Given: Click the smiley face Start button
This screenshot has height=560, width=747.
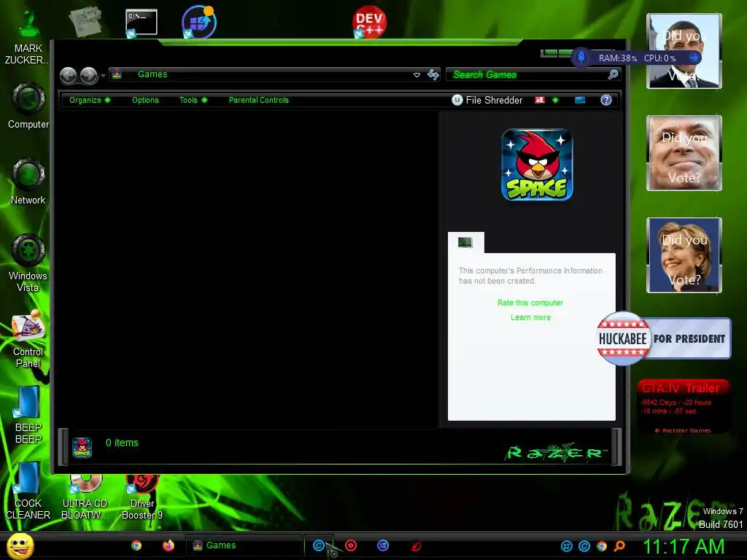Looking at the screenshot, I should coord(20,545).
